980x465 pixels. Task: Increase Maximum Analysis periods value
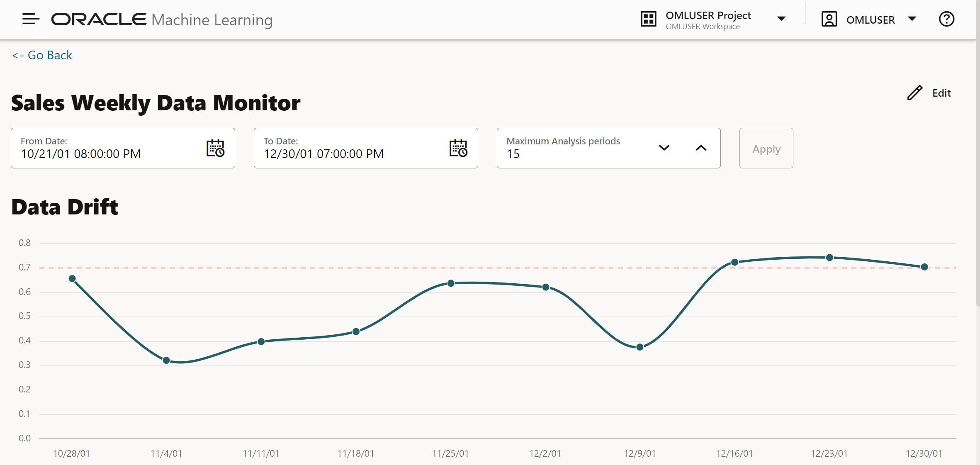[701, 148]
